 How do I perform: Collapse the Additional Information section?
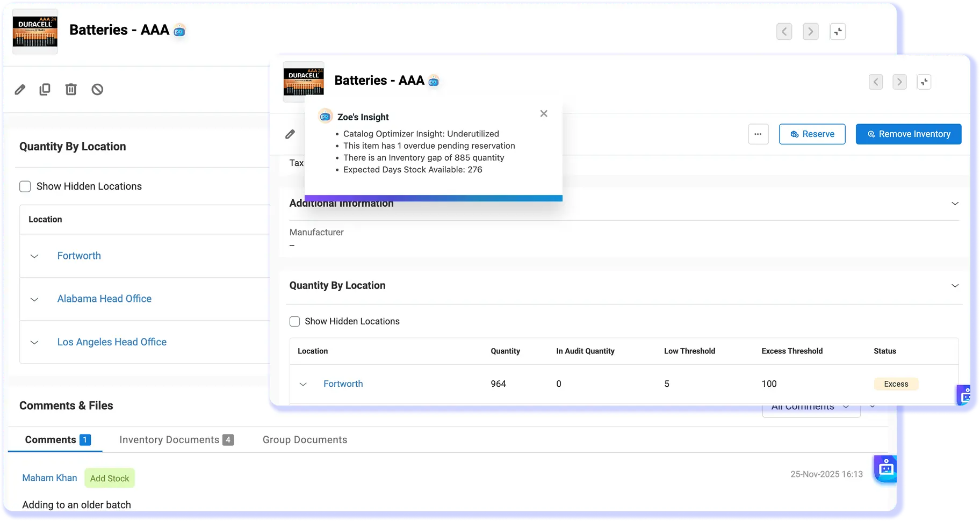click(x=955, y=204)
